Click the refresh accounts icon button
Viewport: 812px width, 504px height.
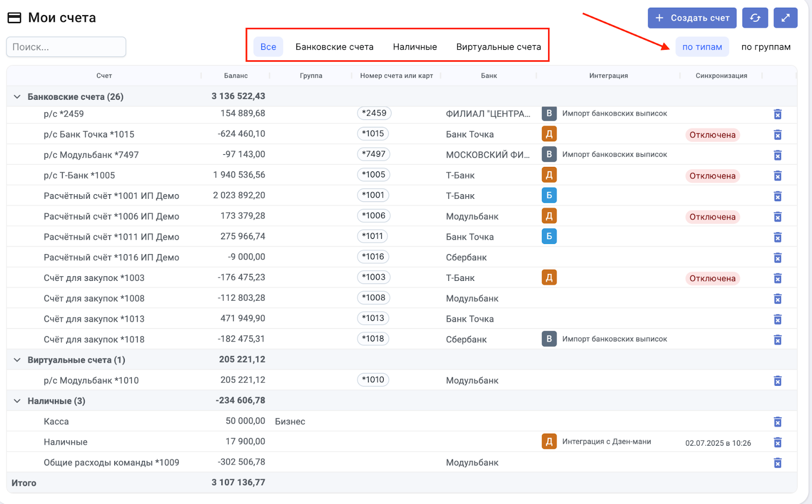point(755,18)
